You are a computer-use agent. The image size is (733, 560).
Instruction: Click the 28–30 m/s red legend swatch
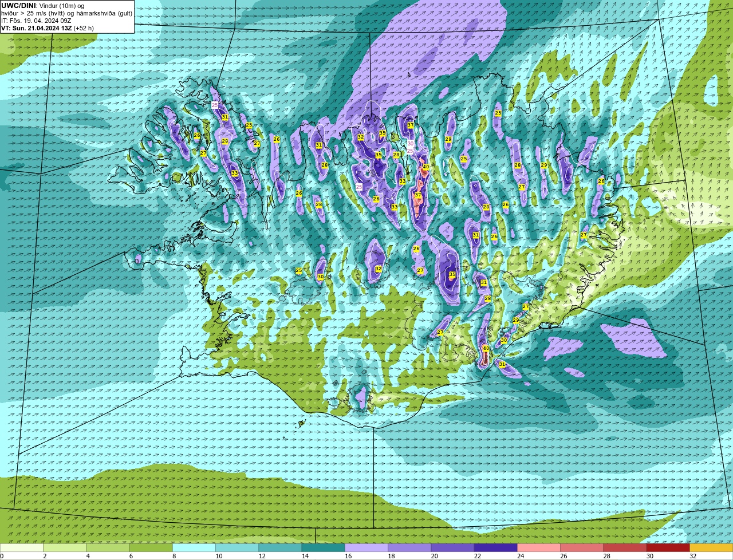click(625, 548)
